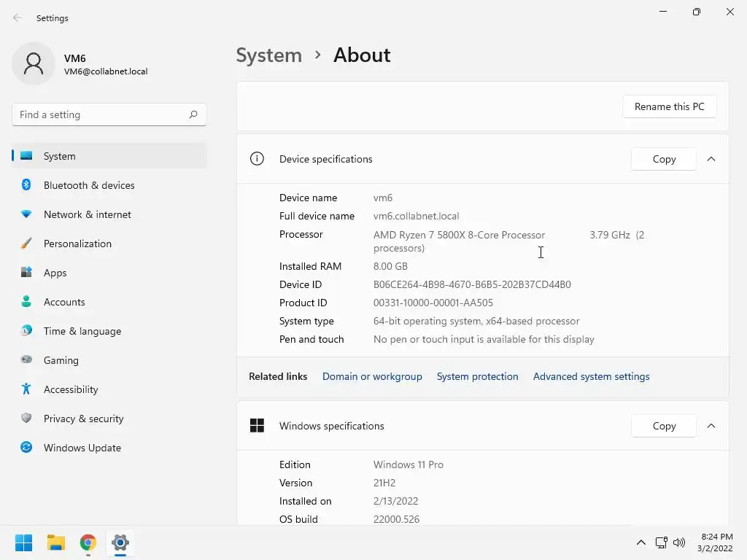Click the Time & language globe icon
Screen dimensions: 747x560
point(26,330)
